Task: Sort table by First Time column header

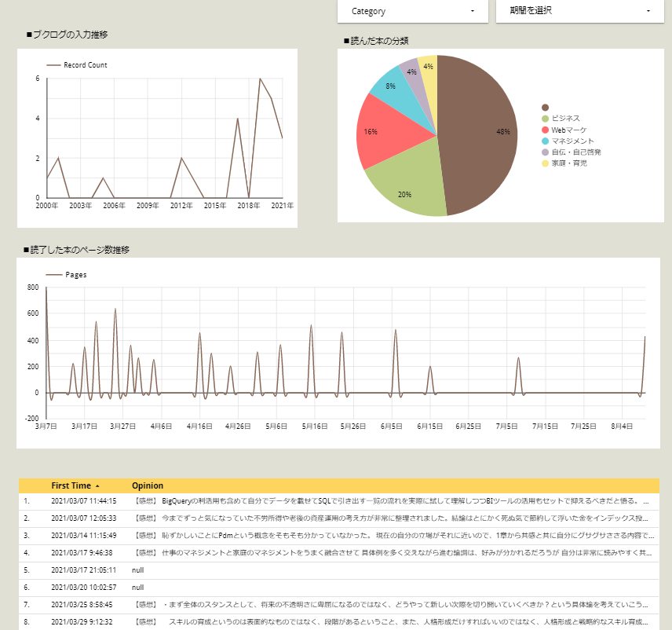Action: [x=71, y=485]
